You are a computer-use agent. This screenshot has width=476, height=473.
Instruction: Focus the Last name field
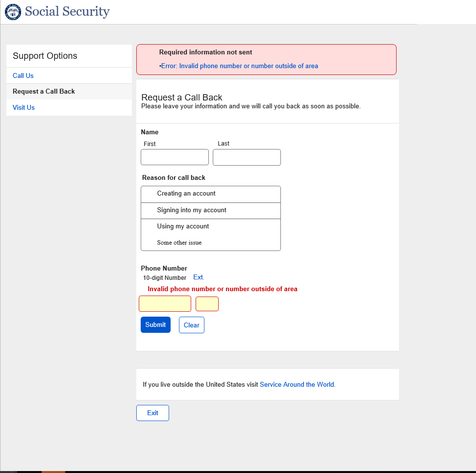coord(247,157)
